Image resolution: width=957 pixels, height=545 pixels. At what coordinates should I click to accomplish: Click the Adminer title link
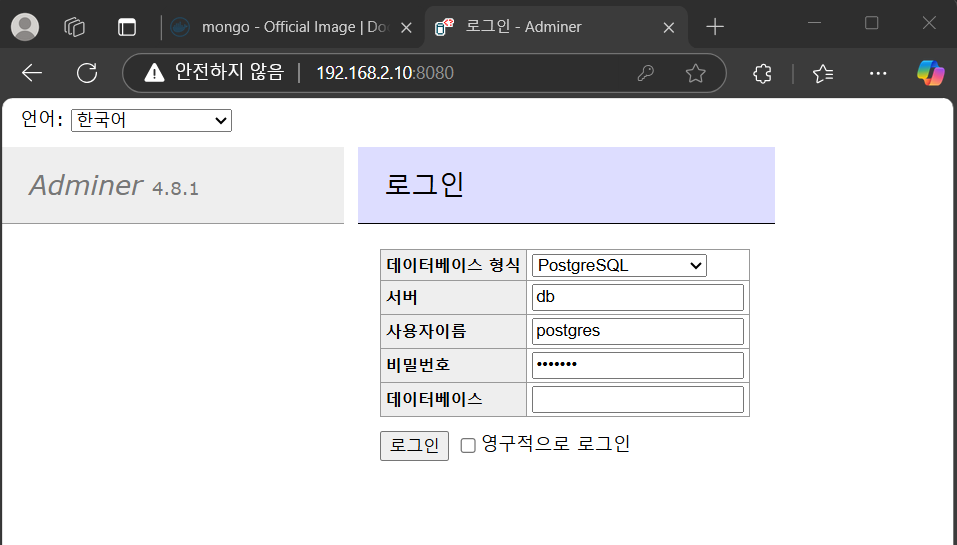(x=85, y=185)
